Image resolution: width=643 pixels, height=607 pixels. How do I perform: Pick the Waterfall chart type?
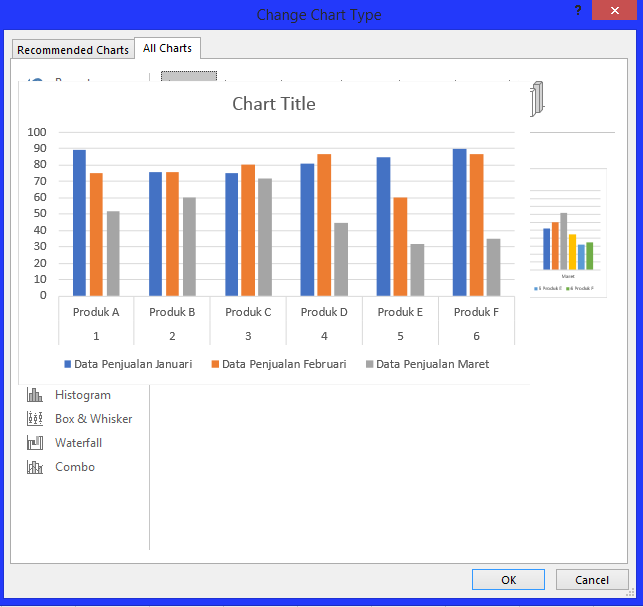coord(64,443)
